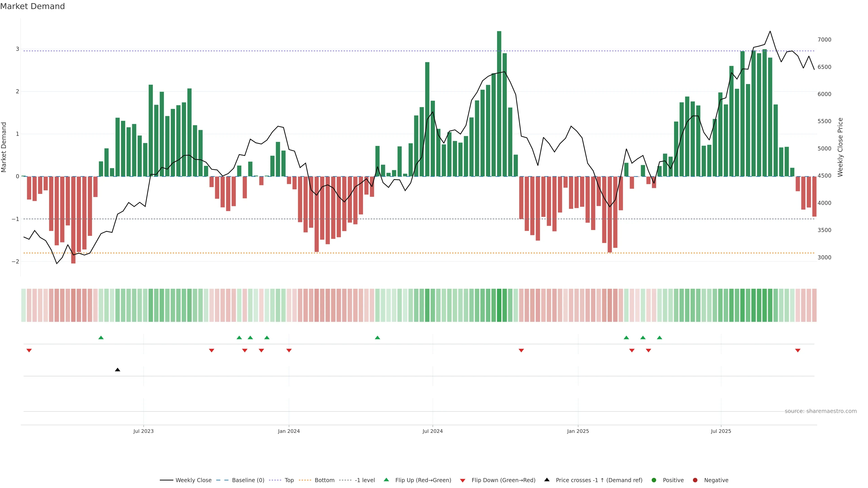Toggle the -1 level legend entry

point(365,480)
